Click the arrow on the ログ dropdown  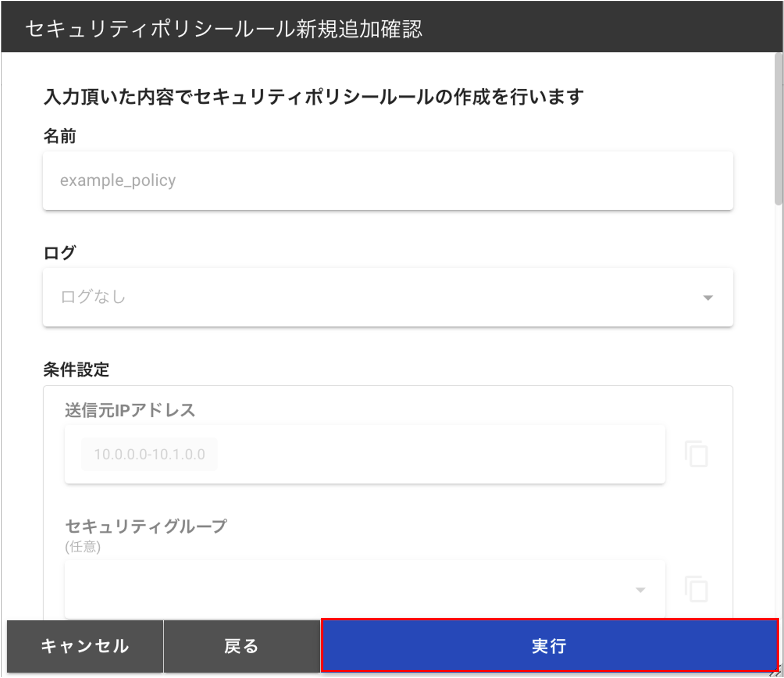pyautogui.click(x=708, y=298)
